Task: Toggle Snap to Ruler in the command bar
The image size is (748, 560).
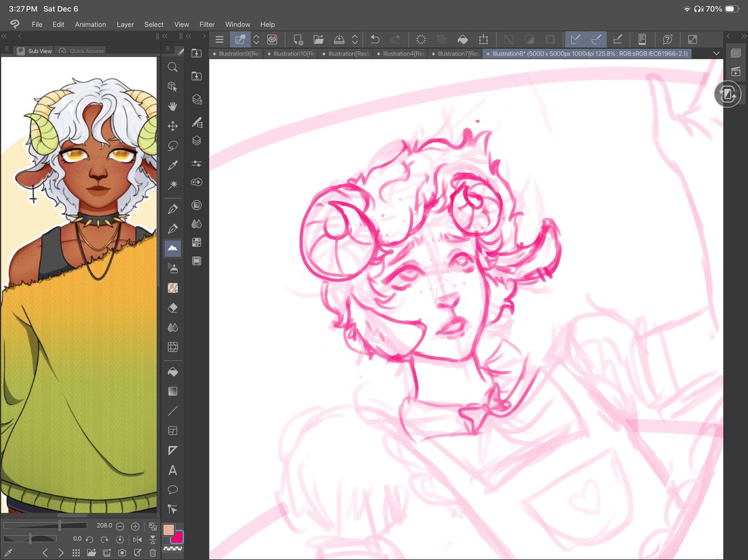Action: tap(575, 40)
